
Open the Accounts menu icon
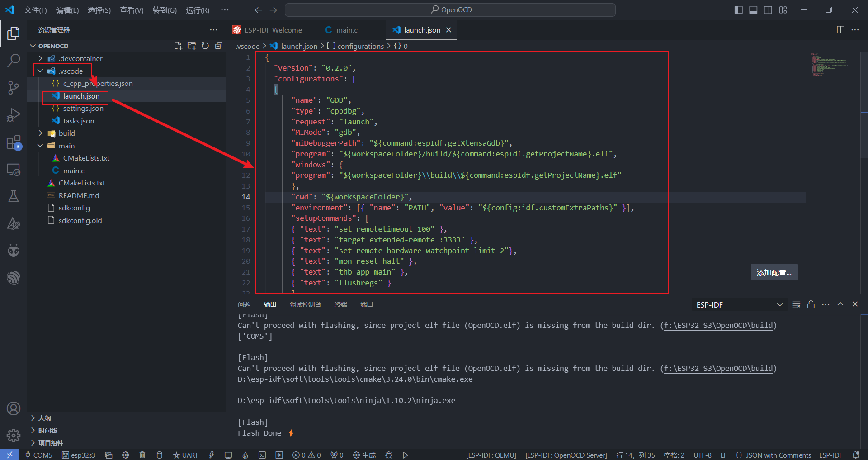point(14,408)
